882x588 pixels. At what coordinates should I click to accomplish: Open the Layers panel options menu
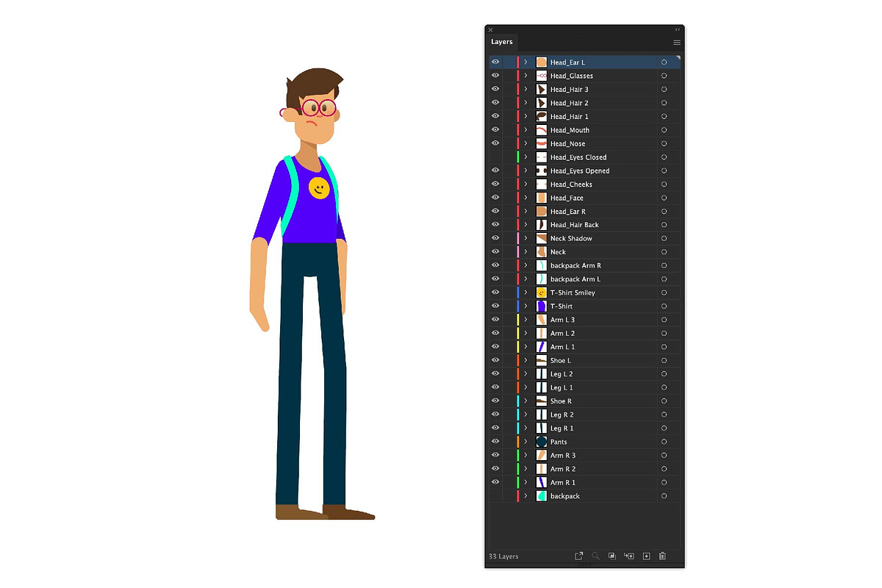click(x=677, y=43)
